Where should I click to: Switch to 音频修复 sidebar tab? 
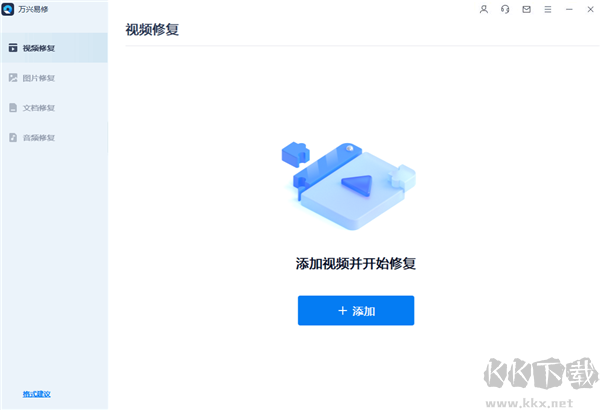pos(54,137)
